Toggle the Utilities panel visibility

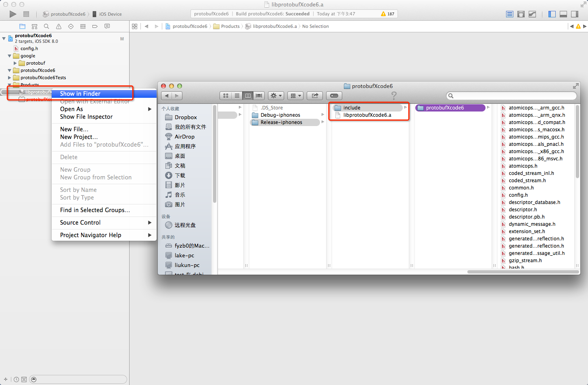click(x=575, y=14)
